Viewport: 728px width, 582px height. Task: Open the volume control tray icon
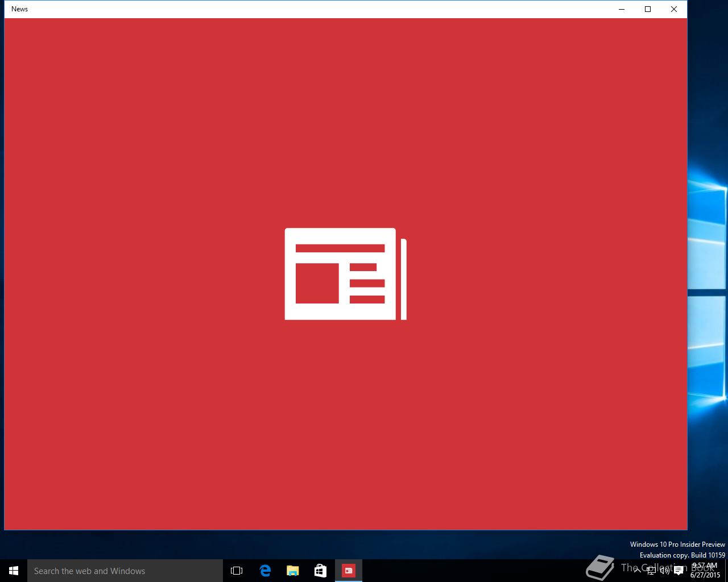tap(665, 571)
